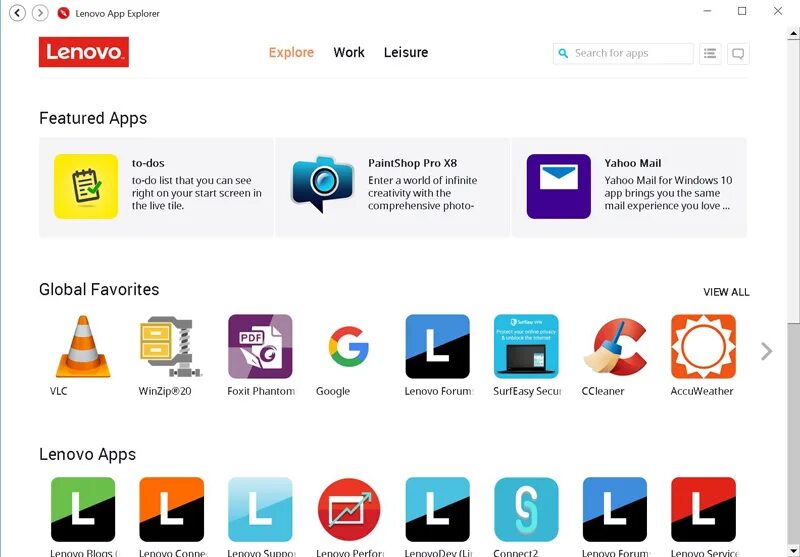Focus the Search for apps field

click(x=623, y=53)
